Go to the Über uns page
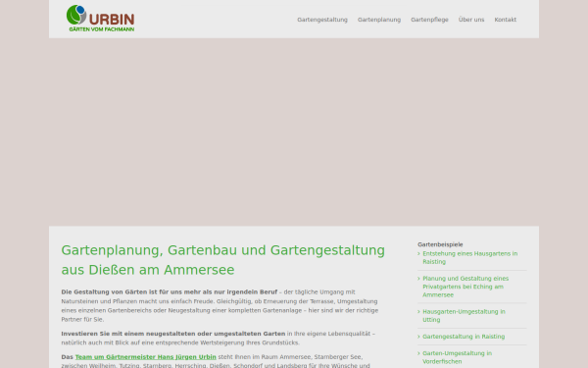The image size is (588, 368). click(471, 20)
